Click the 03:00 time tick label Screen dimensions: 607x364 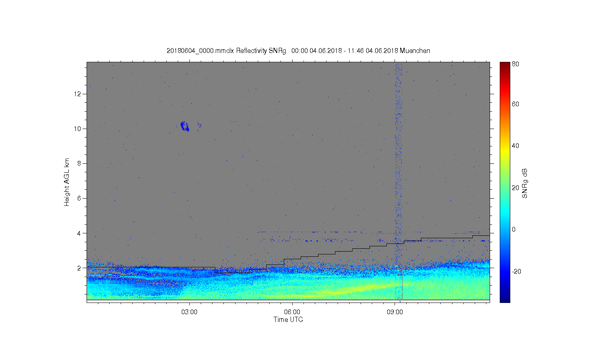point(189,312)
